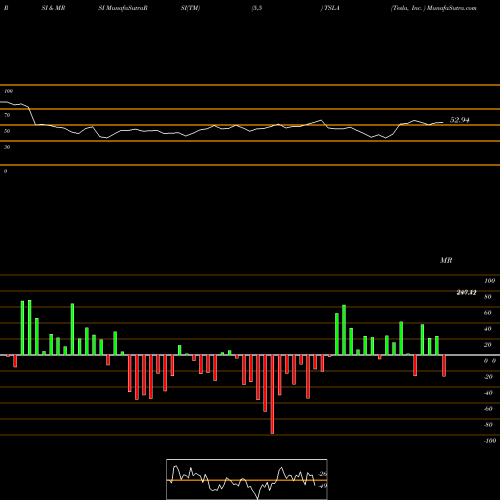
Task: Click the '-26' value in mini chart
Action: [x=323, y=474]
